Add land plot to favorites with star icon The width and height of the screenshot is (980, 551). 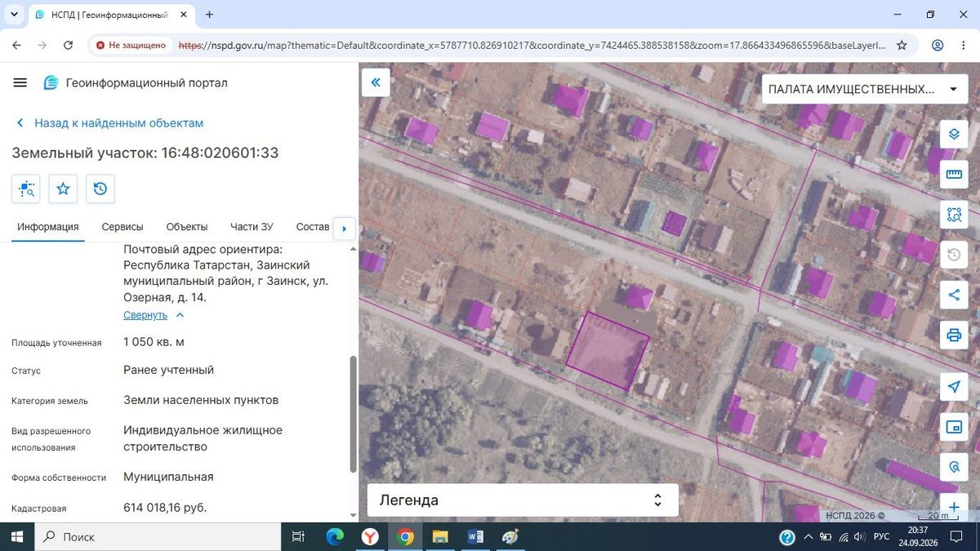[x=63, y=189]
